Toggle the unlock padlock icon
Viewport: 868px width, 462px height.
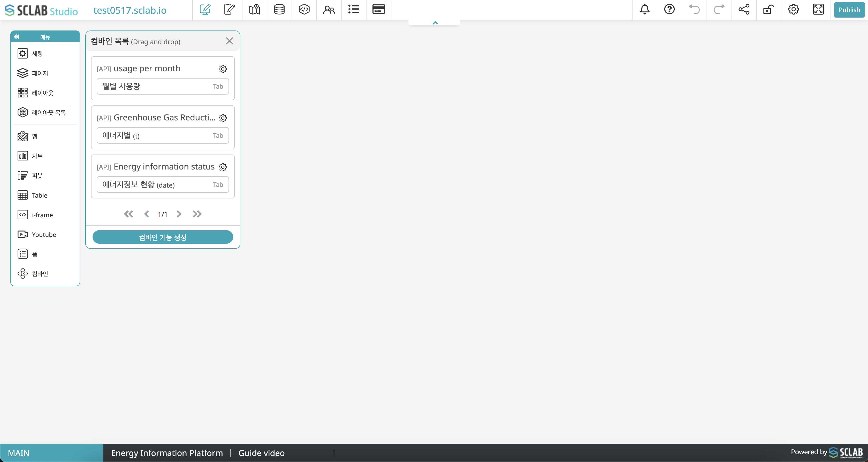[x=768, y=9]
